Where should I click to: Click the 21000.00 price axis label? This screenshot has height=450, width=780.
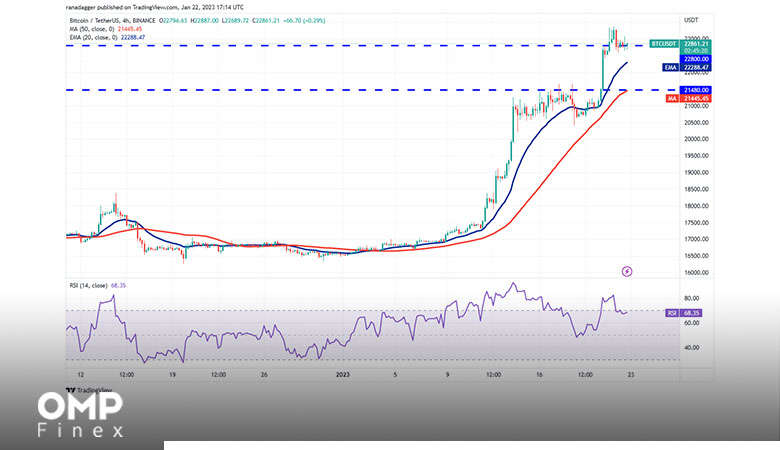pos(696,106)
